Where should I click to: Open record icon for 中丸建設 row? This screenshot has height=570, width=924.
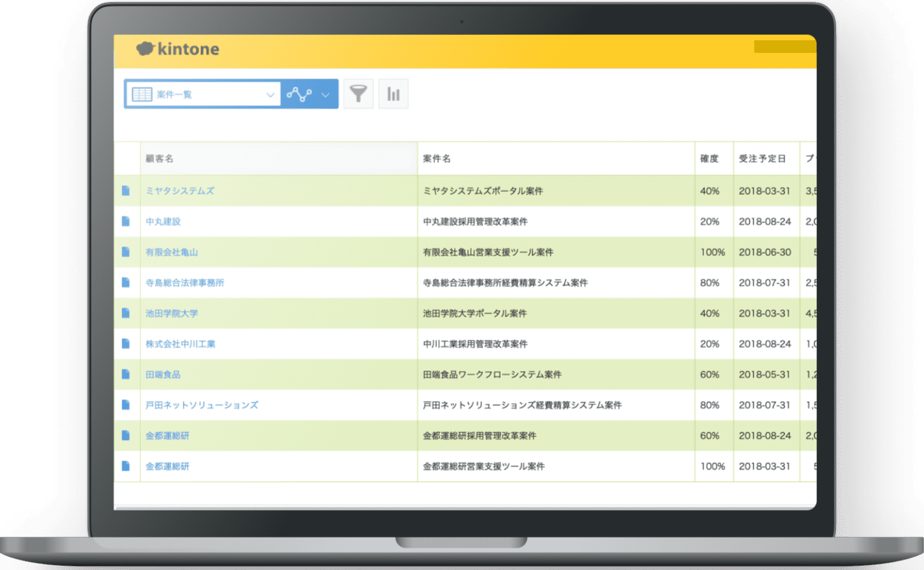[x=126, y=221]
